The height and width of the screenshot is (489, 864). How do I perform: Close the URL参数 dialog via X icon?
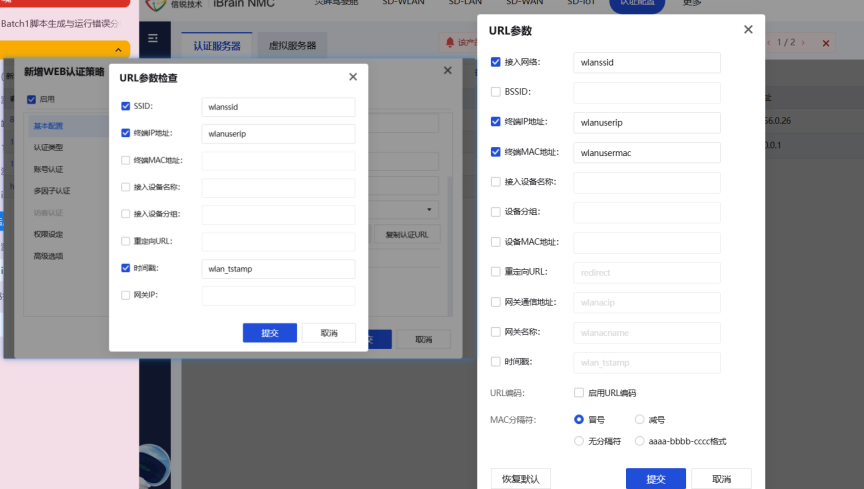point(748,29)
